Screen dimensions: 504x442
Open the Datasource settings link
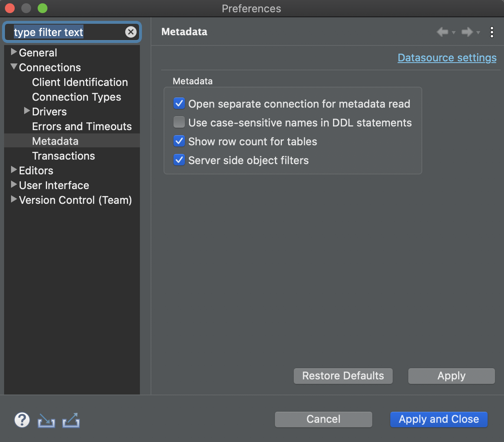[x=447, y=58]
